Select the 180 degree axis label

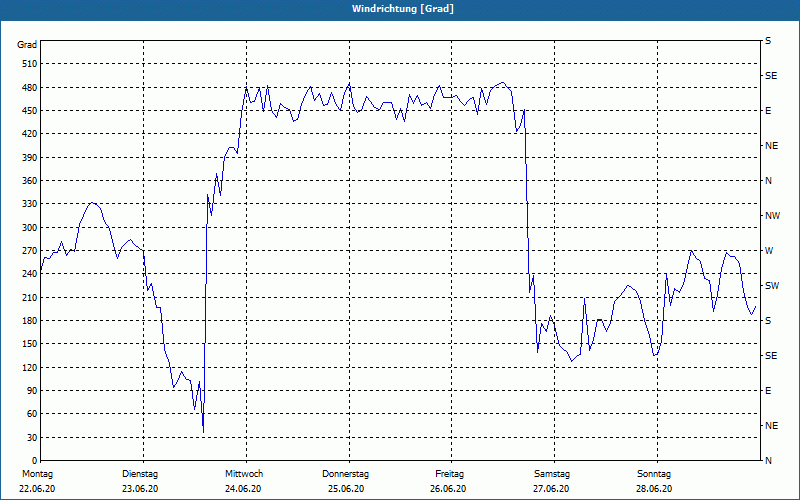(x=30, y=321)
